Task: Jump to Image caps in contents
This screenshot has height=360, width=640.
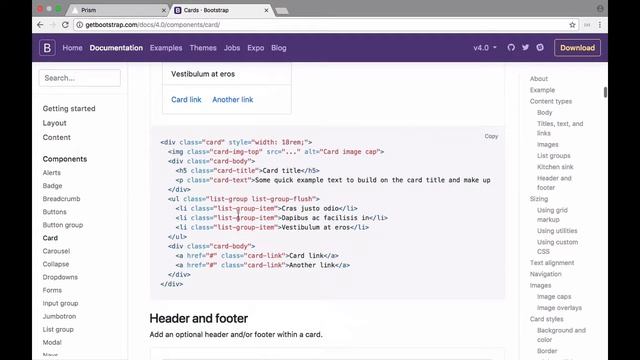Action: (554, 297)
